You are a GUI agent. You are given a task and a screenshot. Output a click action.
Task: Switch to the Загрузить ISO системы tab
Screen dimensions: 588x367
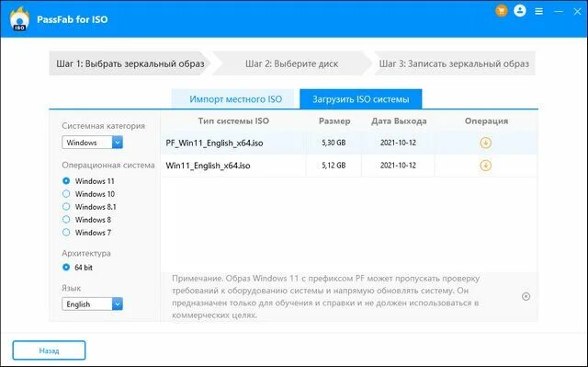361,99
